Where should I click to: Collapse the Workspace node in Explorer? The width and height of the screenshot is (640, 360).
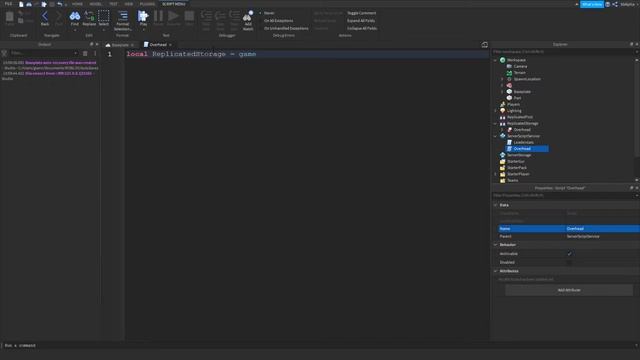tap(496, 60)
